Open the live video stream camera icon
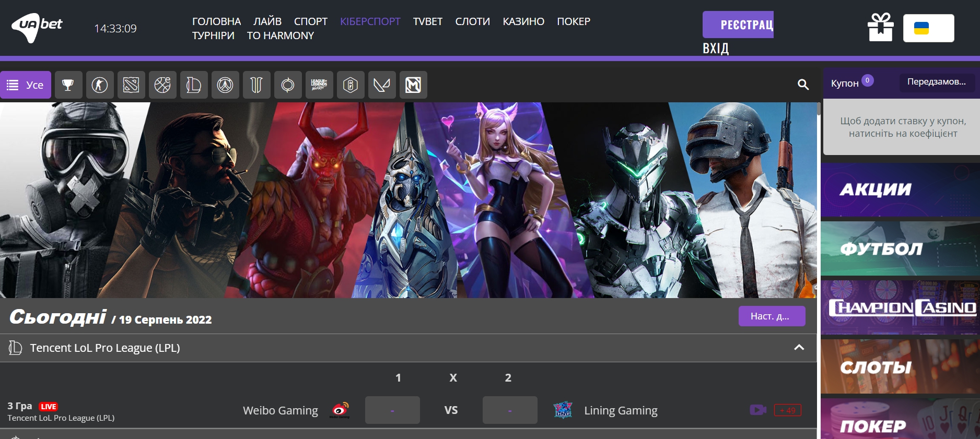The width and height of the screenshot is (980, 439). tap(757, 410)
